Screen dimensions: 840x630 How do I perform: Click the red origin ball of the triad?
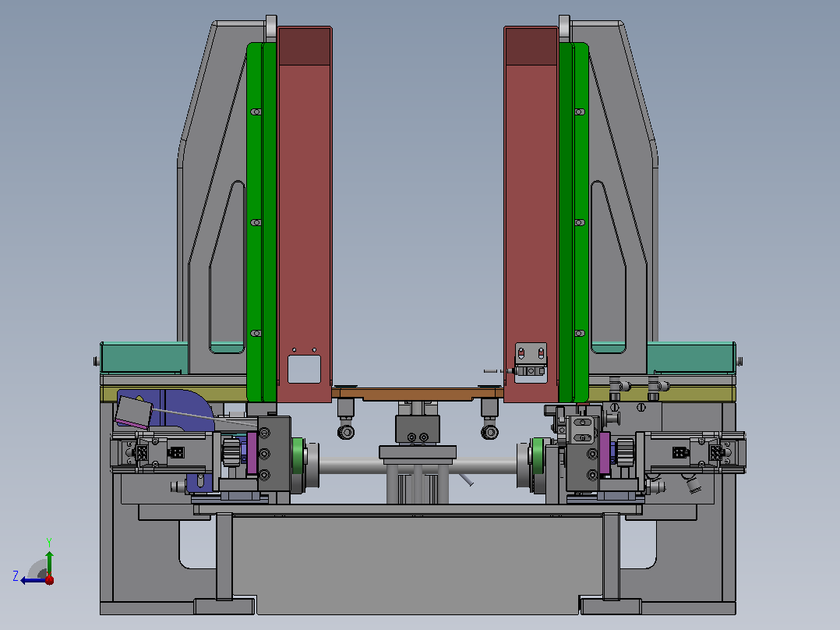click(49, 579)
